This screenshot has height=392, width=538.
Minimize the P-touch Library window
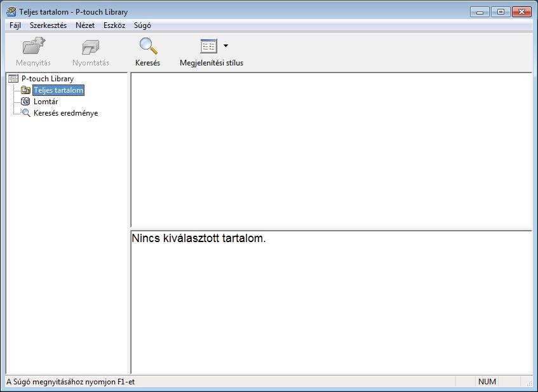coord(480,12)
